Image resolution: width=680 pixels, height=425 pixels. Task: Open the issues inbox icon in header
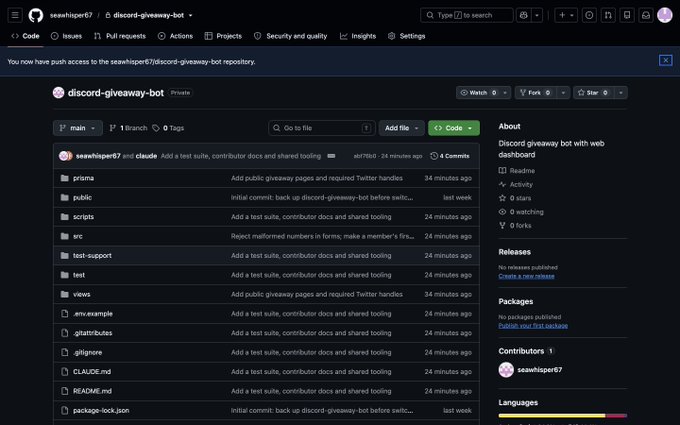pos(589,15)
